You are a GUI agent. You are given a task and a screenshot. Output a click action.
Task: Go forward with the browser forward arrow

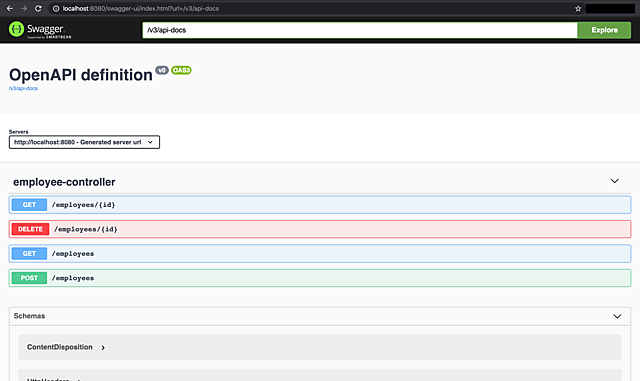click(x=24, y=8)
